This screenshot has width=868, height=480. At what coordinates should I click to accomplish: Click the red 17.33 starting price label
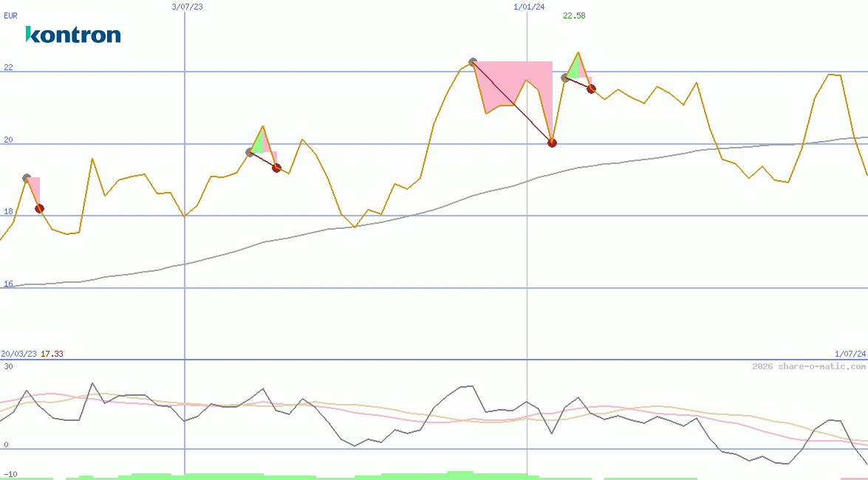coord(52,354)
